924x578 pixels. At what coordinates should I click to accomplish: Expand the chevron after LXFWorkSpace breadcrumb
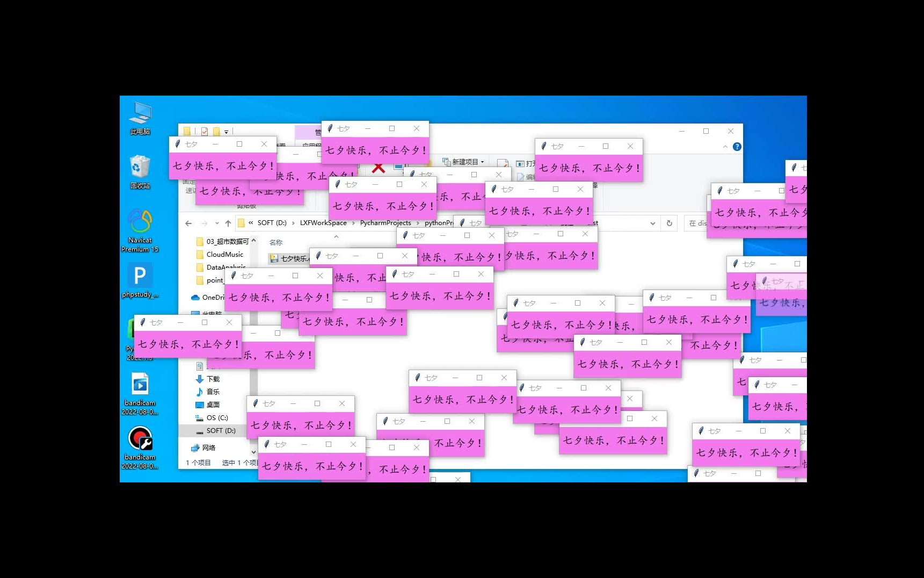[x=353, y=223]
